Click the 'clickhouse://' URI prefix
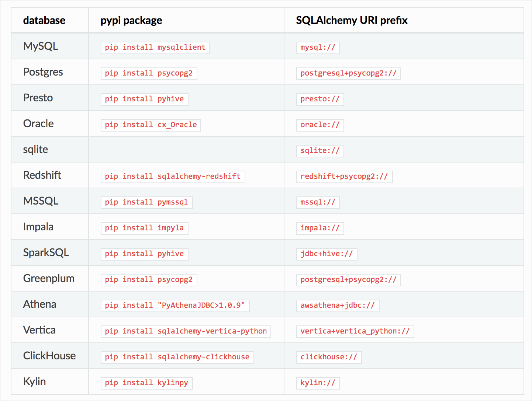532x401 pixels. (x=329, y=357)
